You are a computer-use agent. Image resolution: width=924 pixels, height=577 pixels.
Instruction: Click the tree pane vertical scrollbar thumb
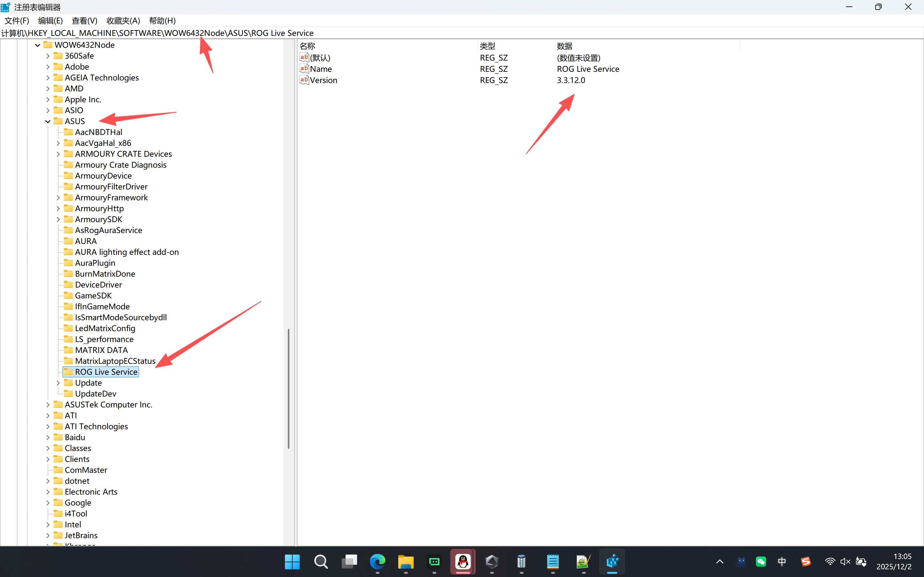click(x=288, y=389)
